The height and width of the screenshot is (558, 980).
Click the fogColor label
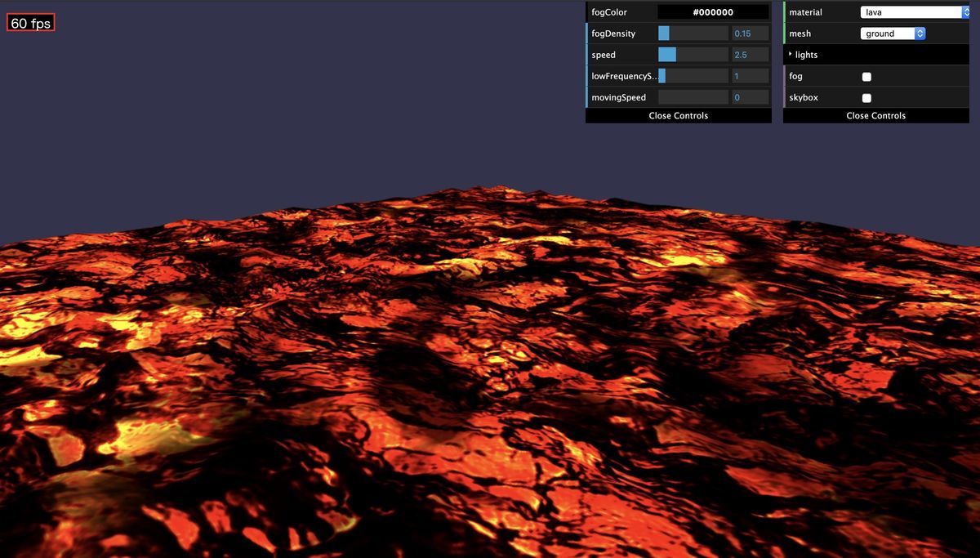point(609,12)
